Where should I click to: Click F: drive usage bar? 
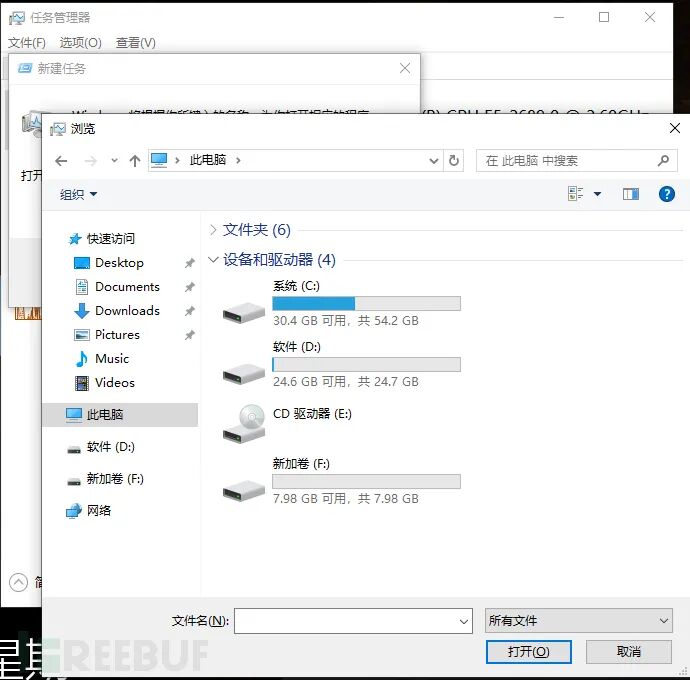click(x=366, y=481)
